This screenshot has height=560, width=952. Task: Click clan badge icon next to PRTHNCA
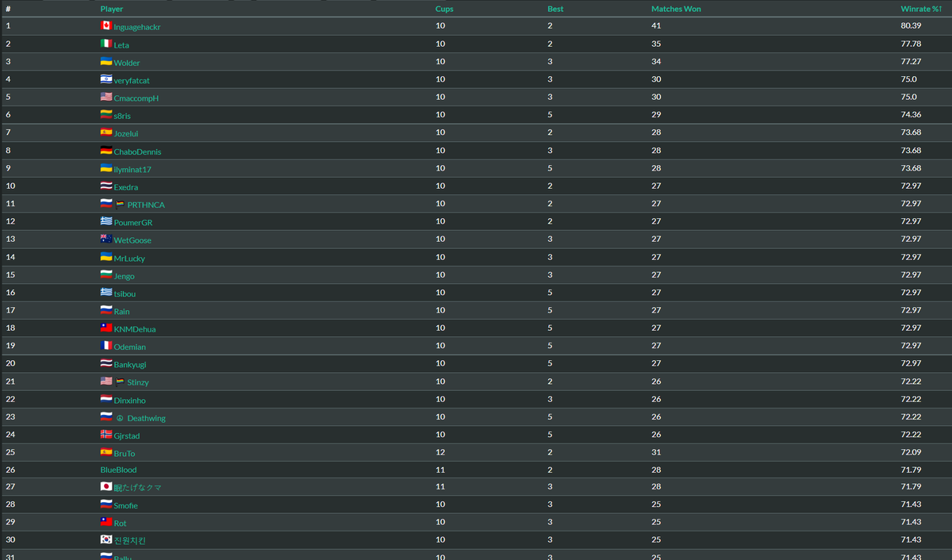[x=120, y=205]
